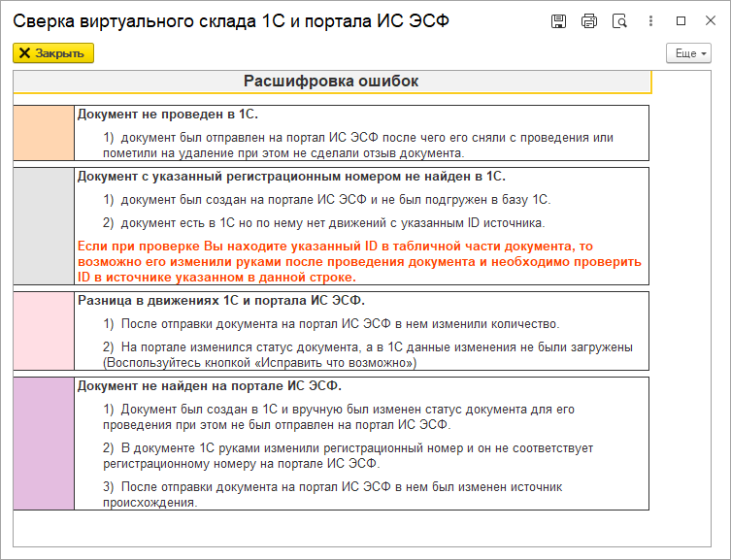Click the orange color legend cell

(x=44, y=133)
